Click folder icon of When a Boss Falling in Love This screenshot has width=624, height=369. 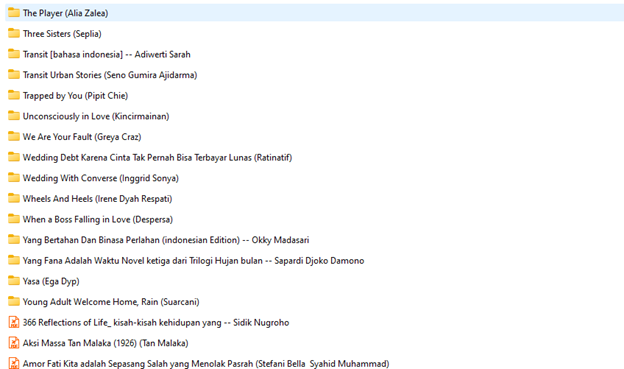[14, 219]
